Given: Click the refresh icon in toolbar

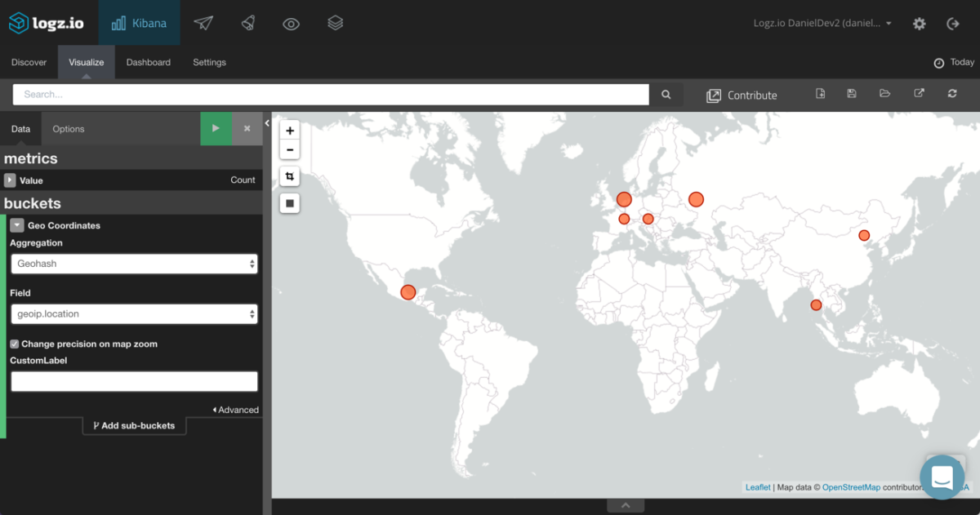Looking at the screenshot, I should pyautogui.click(x=952, y=94).
